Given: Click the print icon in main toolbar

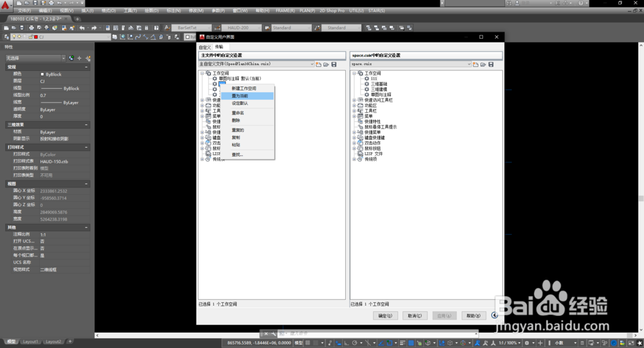Looking at the screenshot, I should tap(31, 28).
